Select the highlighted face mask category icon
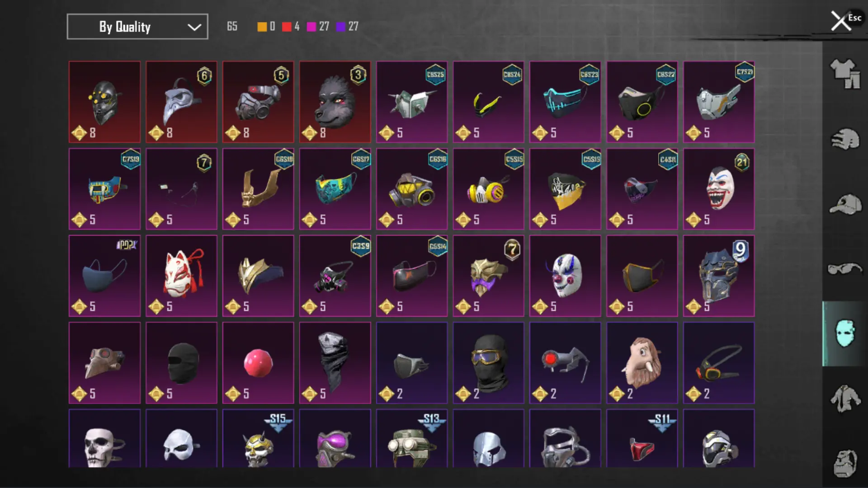The height and width of the screenshot is (488, 868). (x=844, y=333)
